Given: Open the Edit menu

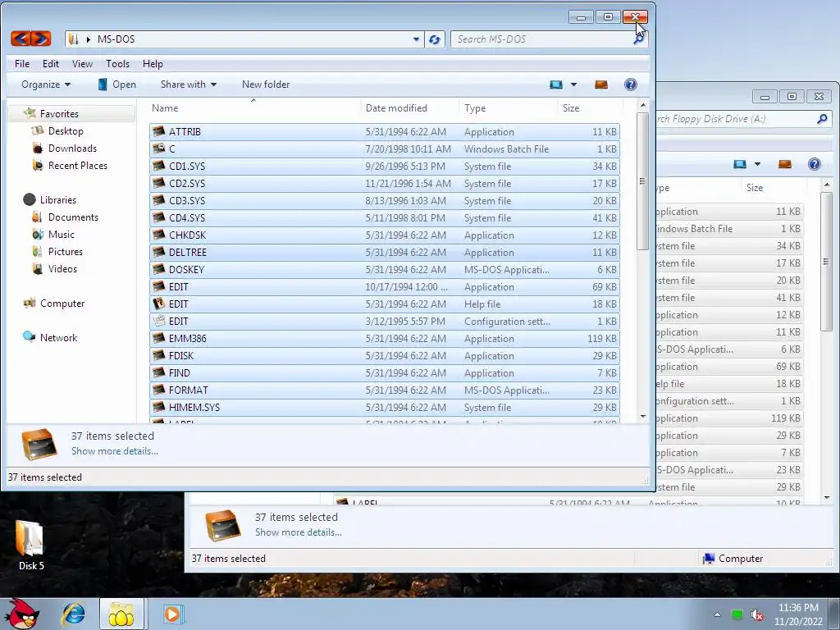Looking at the screenshot, I should tap(50, 64).
